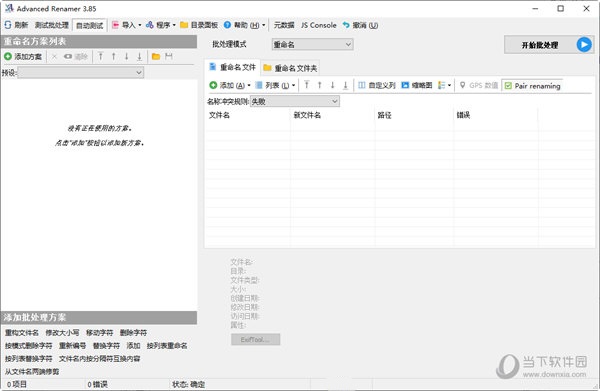Toggle the Pair renaming checkbox
The width and height of the screenshot is (600, 391).
508,86
